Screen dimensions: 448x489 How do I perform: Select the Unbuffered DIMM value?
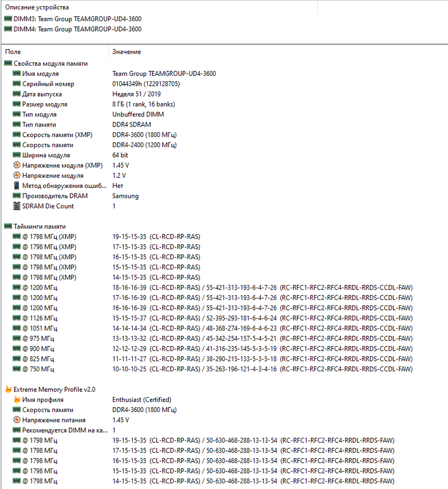(x=138, y=114)
